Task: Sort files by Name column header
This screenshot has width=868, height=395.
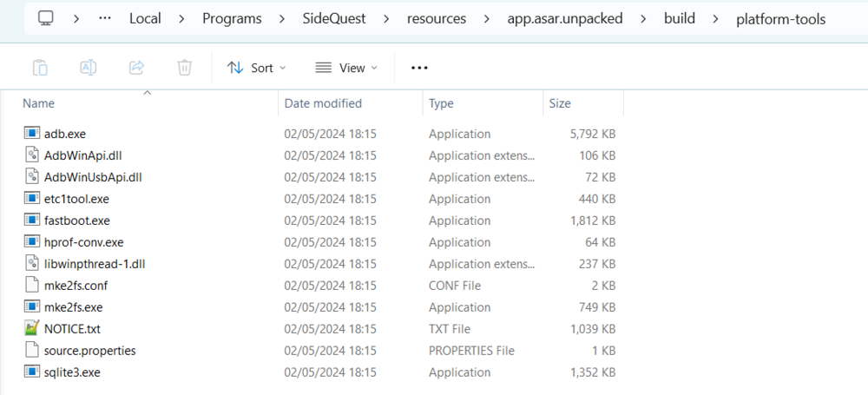Action: click(x=39, y=103)
